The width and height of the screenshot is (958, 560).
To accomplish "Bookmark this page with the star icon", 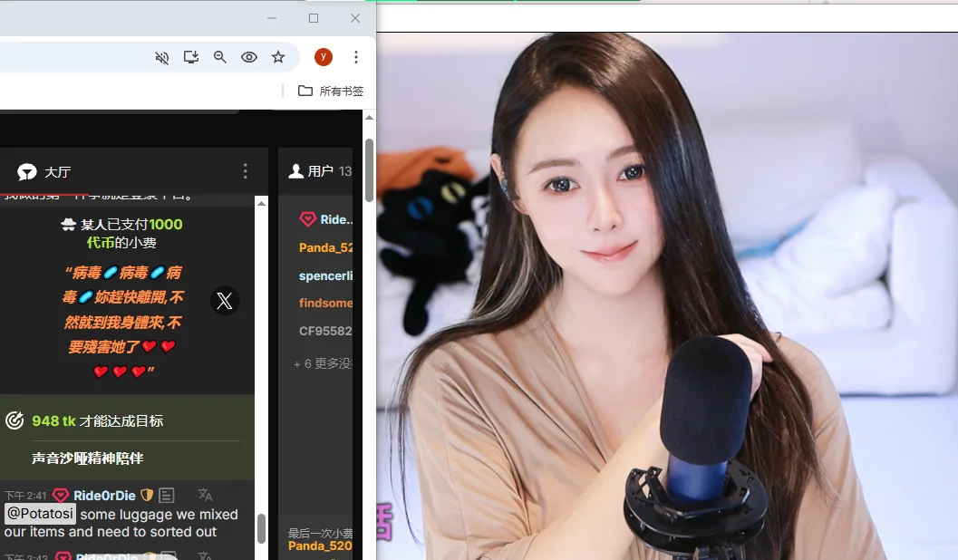I will click(278, 57).
